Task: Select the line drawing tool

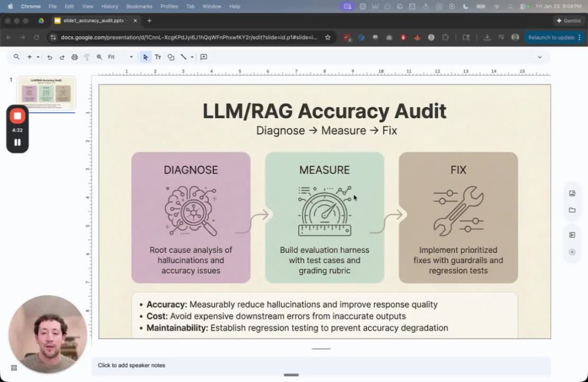Action: 183,57
